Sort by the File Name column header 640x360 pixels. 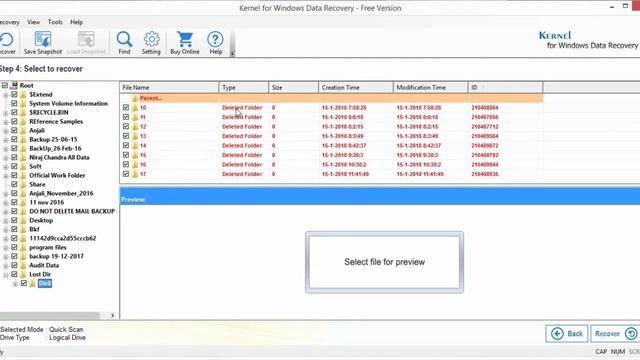169,87
